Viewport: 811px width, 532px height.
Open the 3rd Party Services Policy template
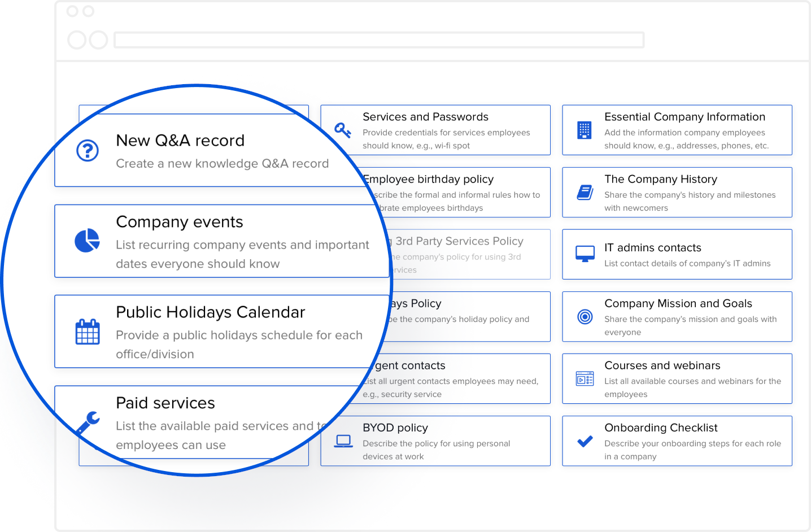pyautogui.click(x=463, y=254)
